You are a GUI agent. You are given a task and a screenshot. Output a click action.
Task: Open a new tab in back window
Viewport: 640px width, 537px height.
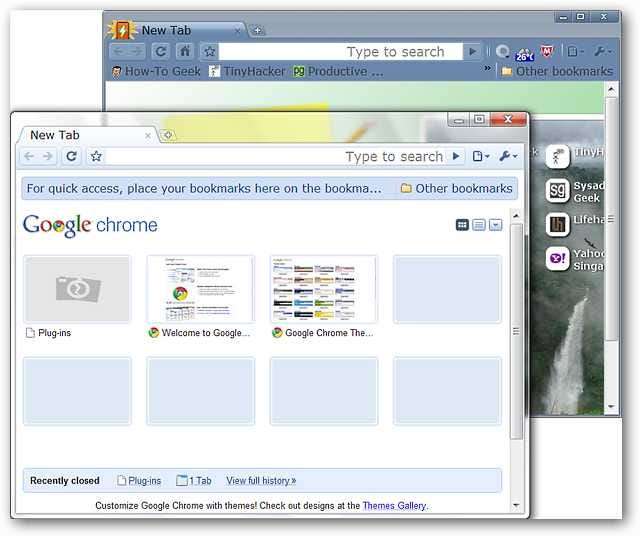257,31
